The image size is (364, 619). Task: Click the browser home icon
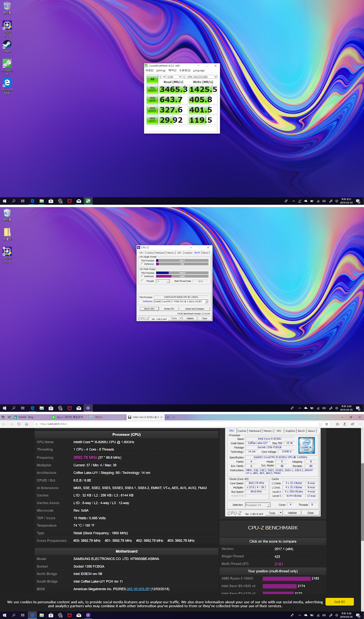pos(26,424)
